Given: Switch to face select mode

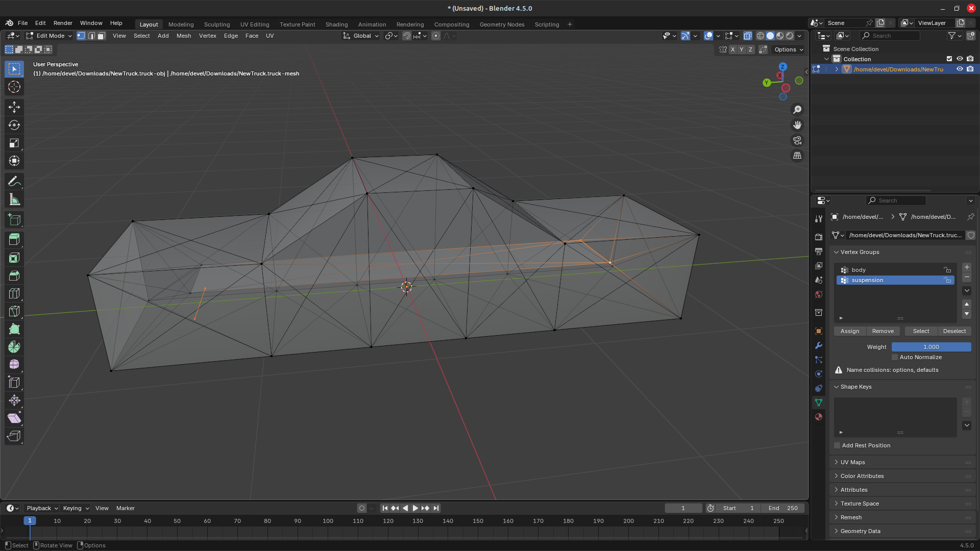Looking at the screenshot, I should tap(102, 36).
